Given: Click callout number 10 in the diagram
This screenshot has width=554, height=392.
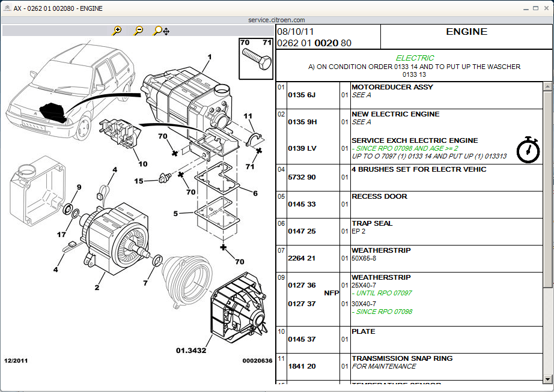Looking at the screenshot, I should [142, 163].
